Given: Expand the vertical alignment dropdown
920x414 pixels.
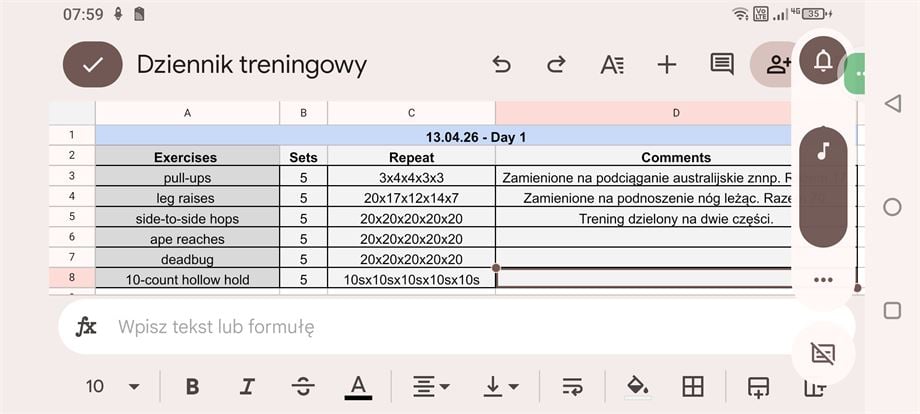Looking at the screenshot, I should point(500,387).
